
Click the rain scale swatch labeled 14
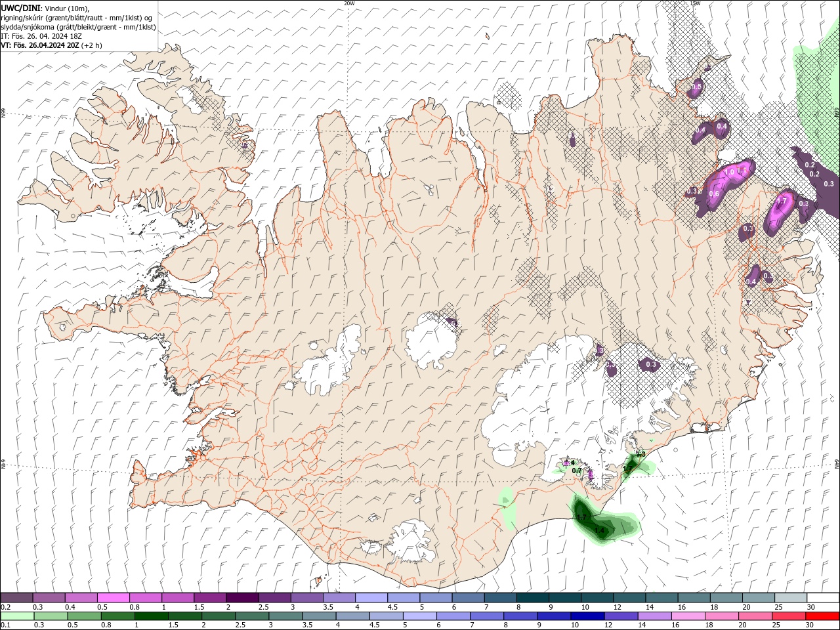pos(654,616)
